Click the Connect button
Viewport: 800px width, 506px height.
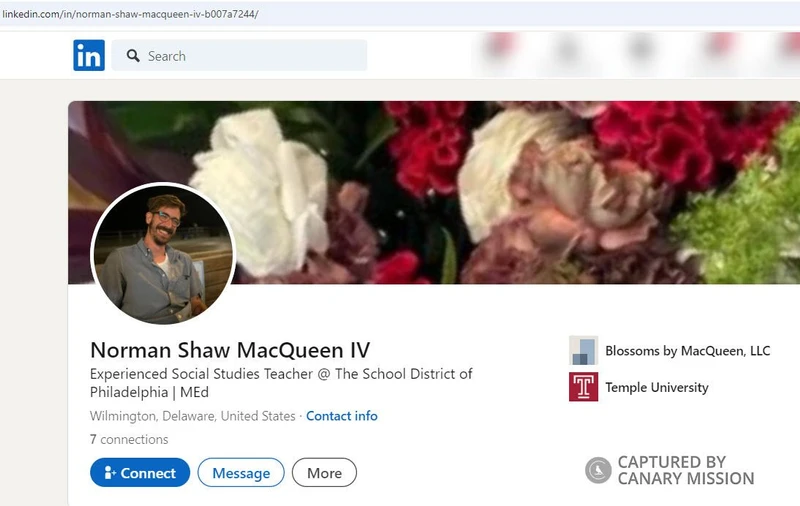tap(140, 472)
